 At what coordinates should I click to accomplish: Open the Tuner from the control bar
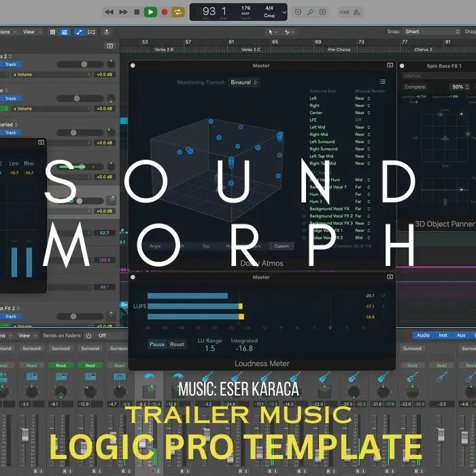310,12
